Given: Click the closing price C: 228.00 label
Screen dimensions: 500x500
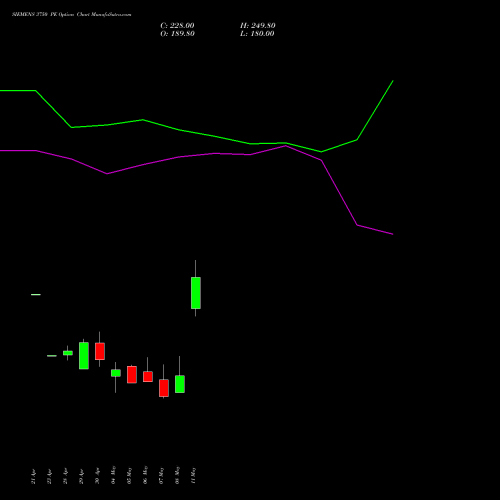Looking at the screenshot, I should (177, 26).
